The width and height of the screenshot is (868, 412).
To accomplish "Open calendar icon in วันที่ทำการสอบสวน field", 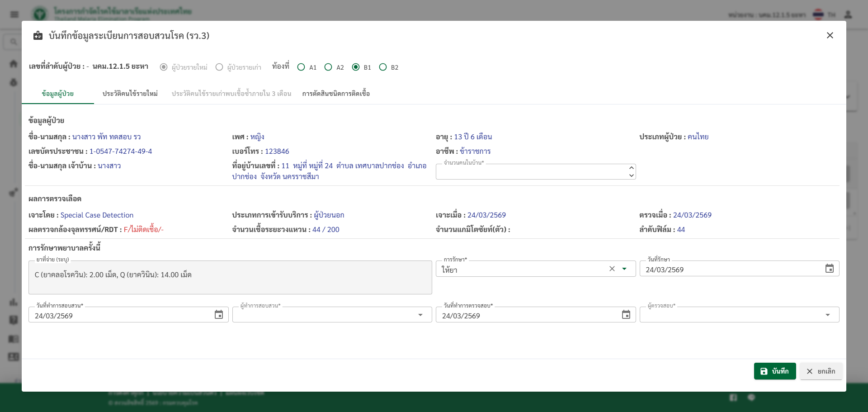I will click(x=219, y=315).
